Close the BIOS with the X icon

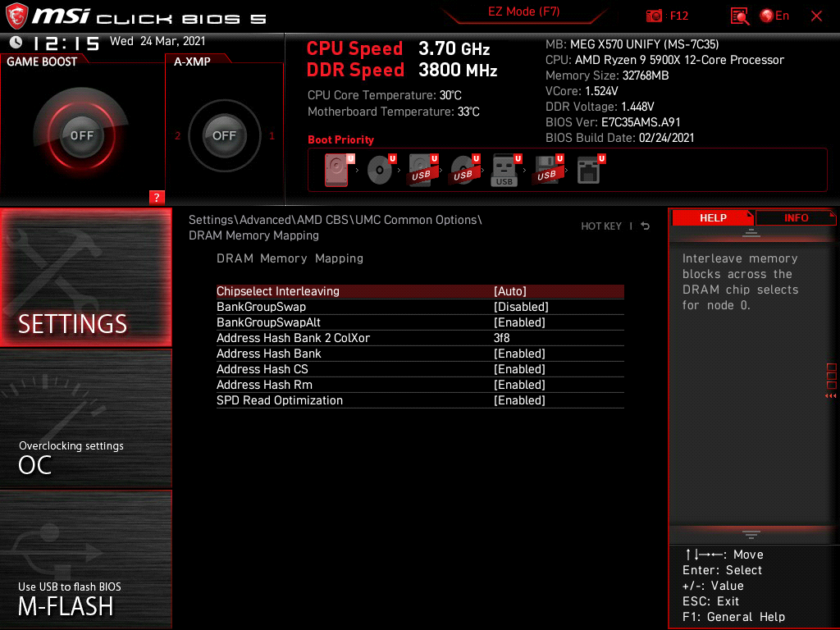tap(816, 16)
